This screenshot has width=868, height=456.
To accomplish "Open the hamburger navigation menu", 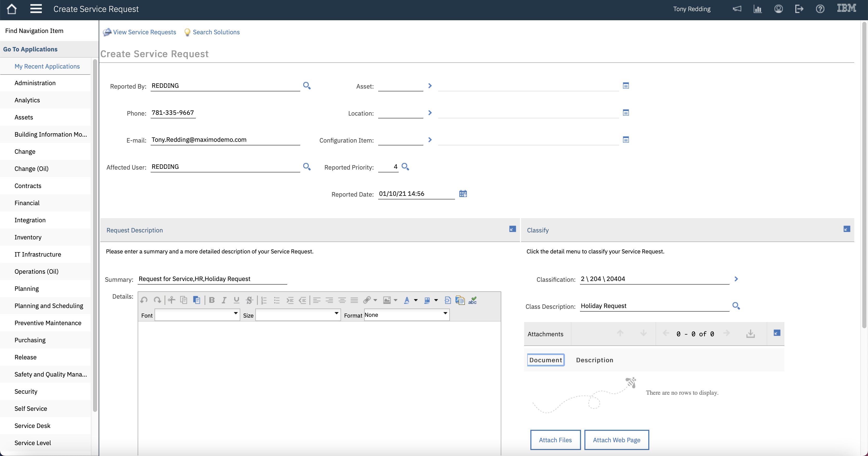I will [x=36, y=9].
